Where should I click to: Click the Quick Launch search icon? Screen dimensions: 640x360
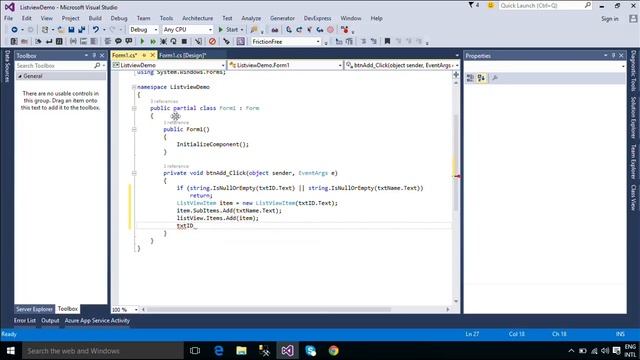[x=588, y=5]
